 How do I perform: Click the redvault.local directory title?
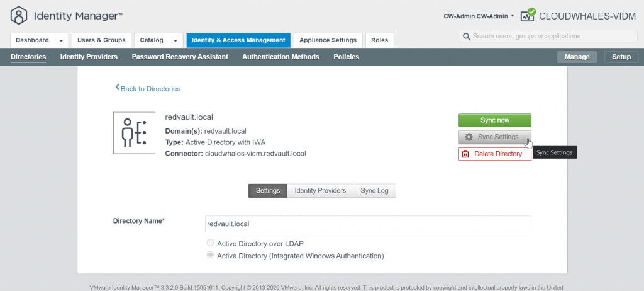coord(189,117)
